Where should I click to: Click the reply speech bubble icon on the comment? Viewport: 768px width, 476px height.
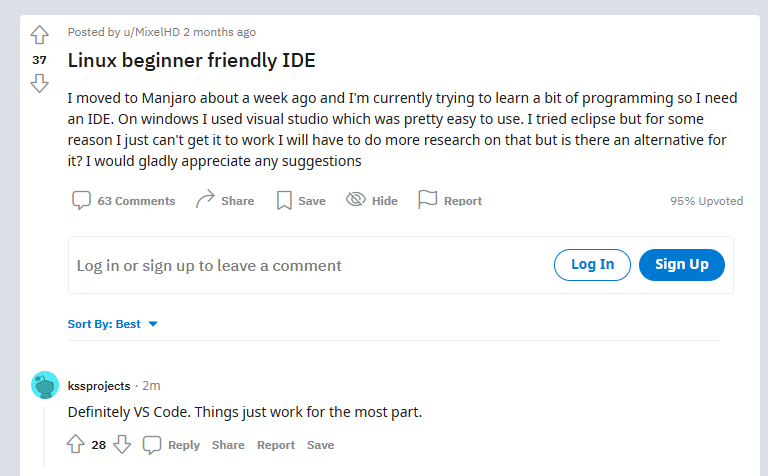click(152, 445)
